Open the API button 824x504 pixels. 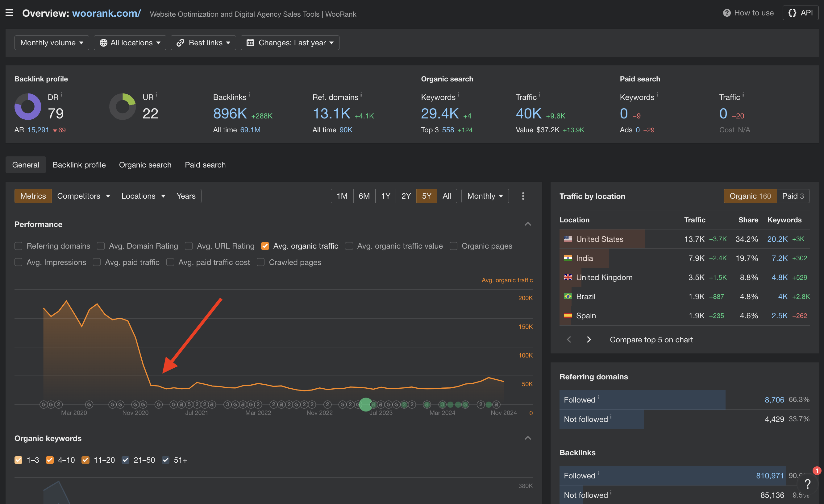[800, 13]
